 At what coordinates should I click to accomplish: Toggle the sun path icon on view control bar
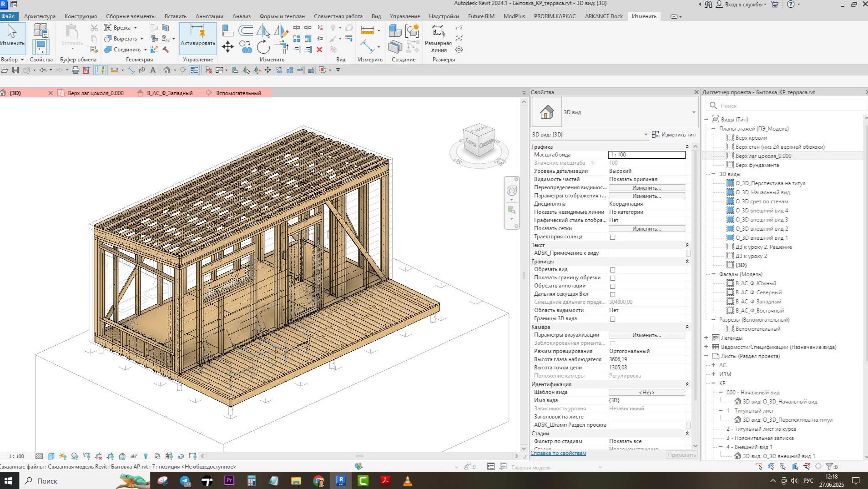click(62, 456)
